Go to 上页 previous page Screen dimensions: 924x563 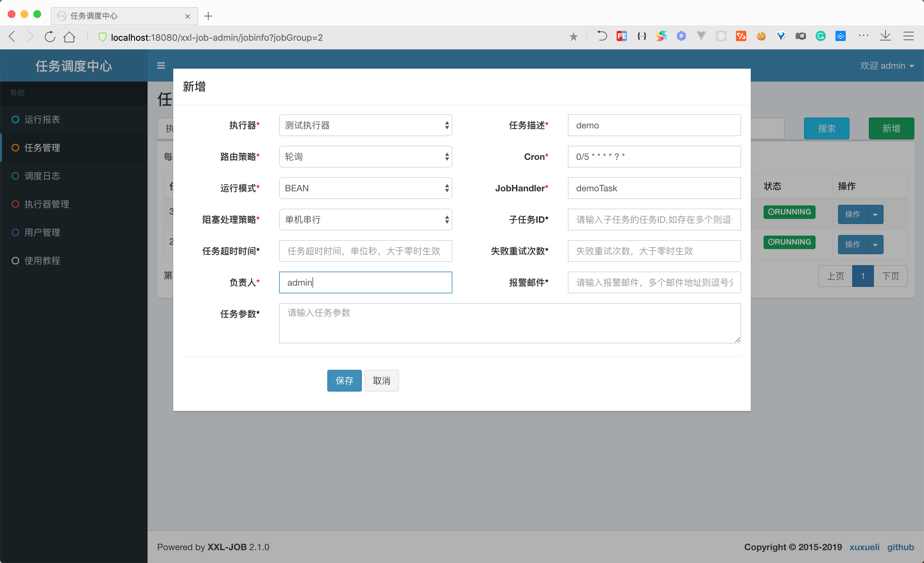click(x=835, y=276)
